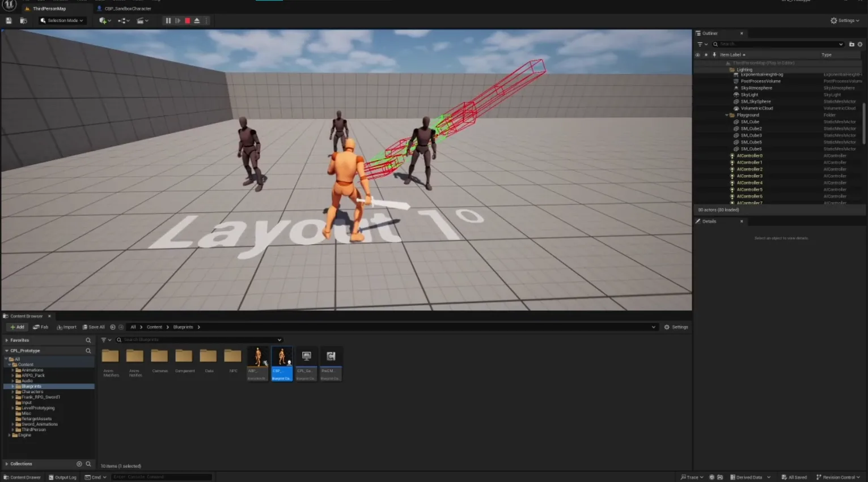
Task: Select SM_Cube2 in the Outliner
Action: (751, 129)
